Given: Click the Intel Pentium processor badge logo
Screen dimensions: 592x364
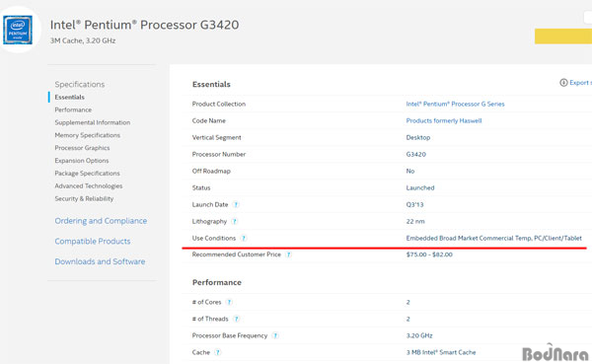Looking at the screenshot, I should (18, 30).
